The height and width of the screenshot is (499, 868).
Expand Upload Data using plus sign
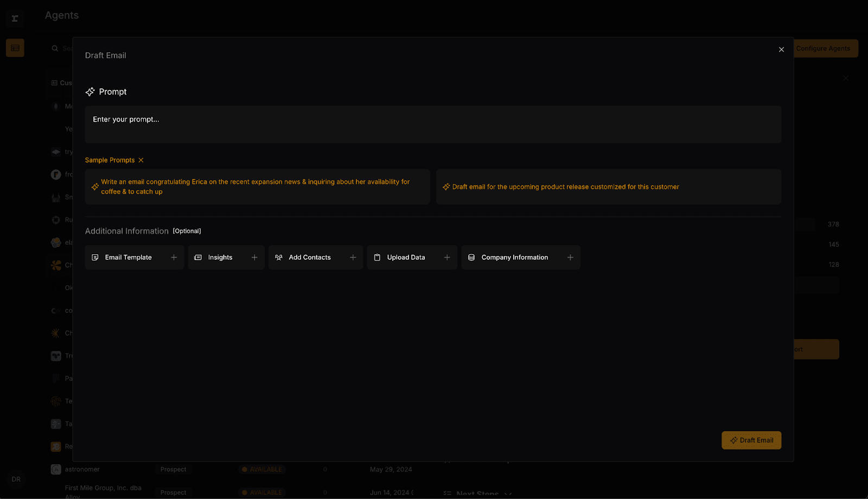pyautogui.click(x=447, y=258)
